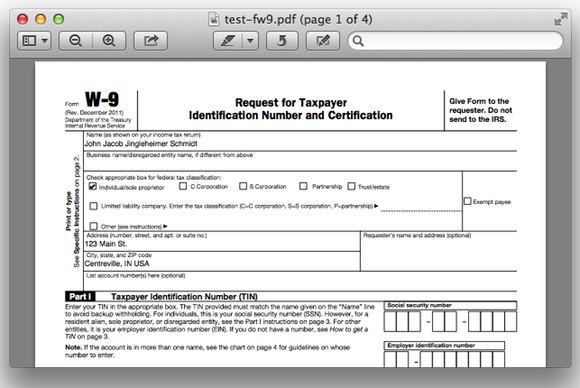Check the Limited liability company box
580x388 pixels.
[94, 206]
